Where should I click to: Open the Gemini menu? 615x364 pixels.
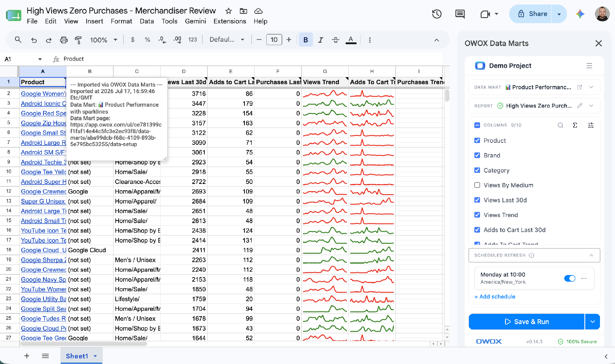[195, 21]
